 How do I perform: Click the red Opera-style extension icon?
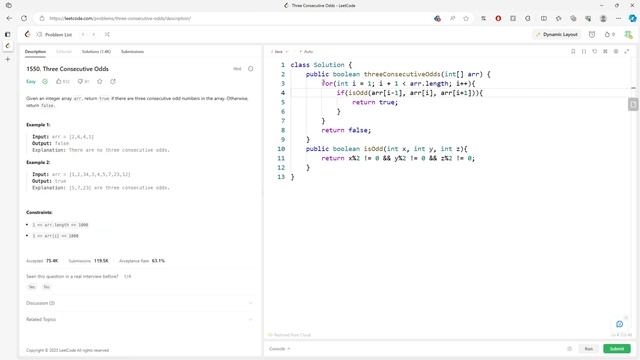coord(498,18)
